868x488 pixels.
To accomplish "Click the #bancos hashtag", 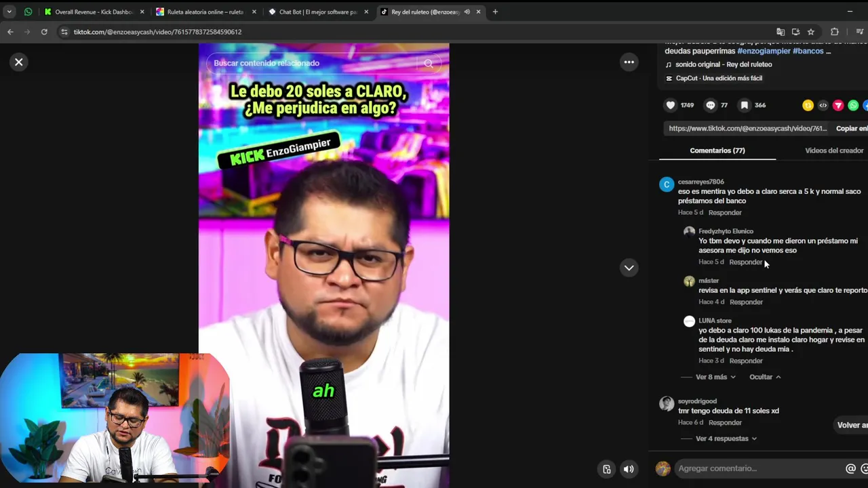I will pos(808,51).
